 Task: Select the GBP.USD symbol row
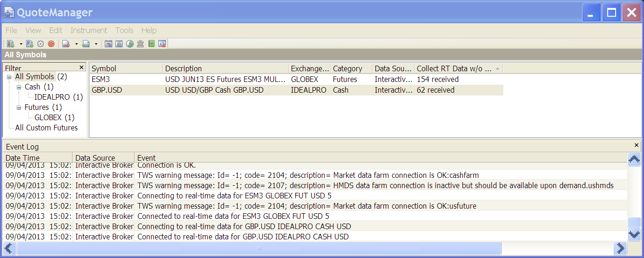296,90
